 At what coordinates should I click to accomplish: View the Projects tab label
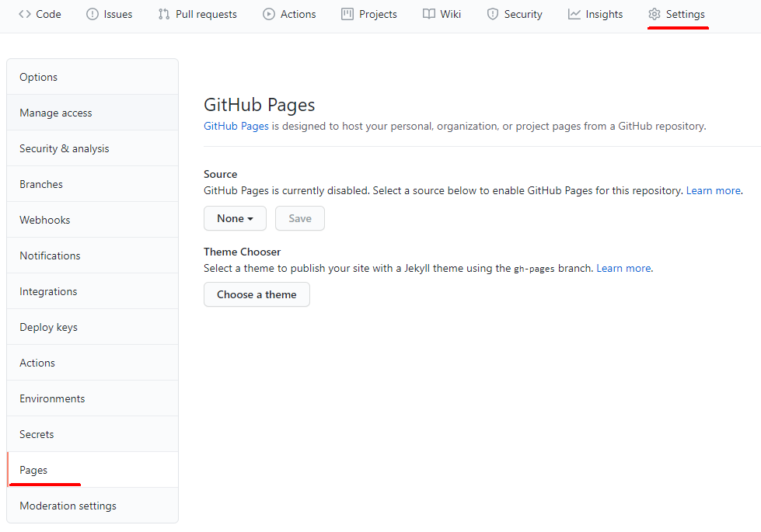tap(378, 15)
